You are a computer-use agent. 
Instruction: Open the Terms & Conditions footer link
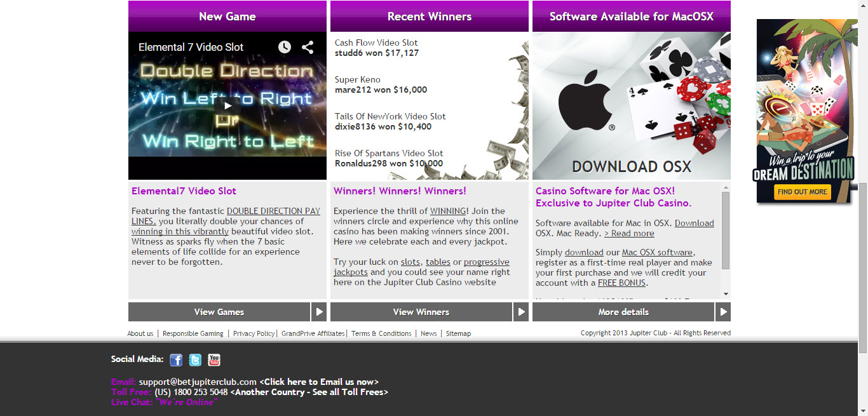point(381,333)
